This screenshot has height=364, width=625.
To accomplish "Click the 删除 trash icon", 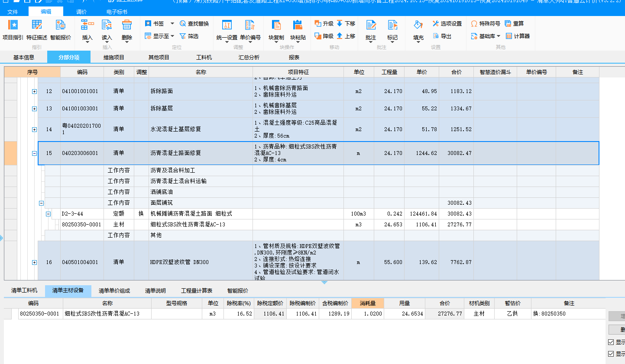I will pyautogui.click(x=126, y=25).
